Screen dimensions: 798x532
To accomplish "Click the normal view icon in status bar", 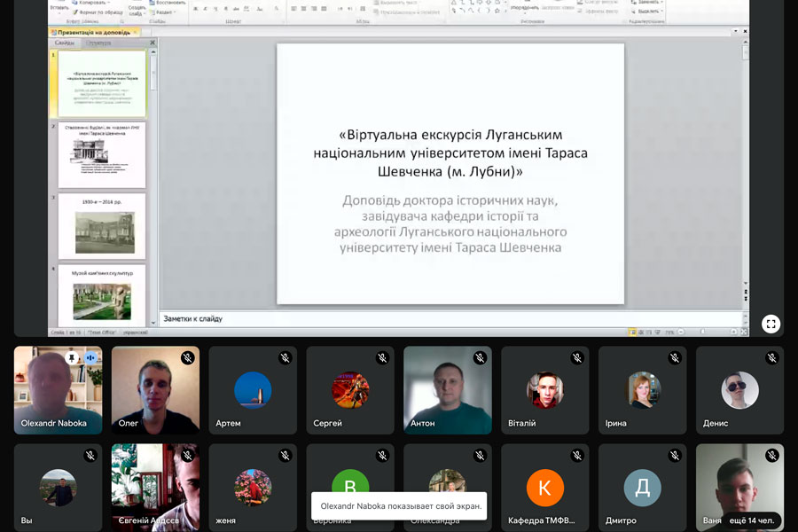I will tap(634, 332).
